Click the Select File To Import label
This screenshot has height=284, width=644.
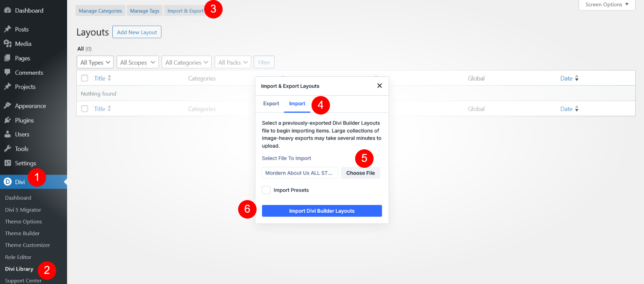click(286, 158)
